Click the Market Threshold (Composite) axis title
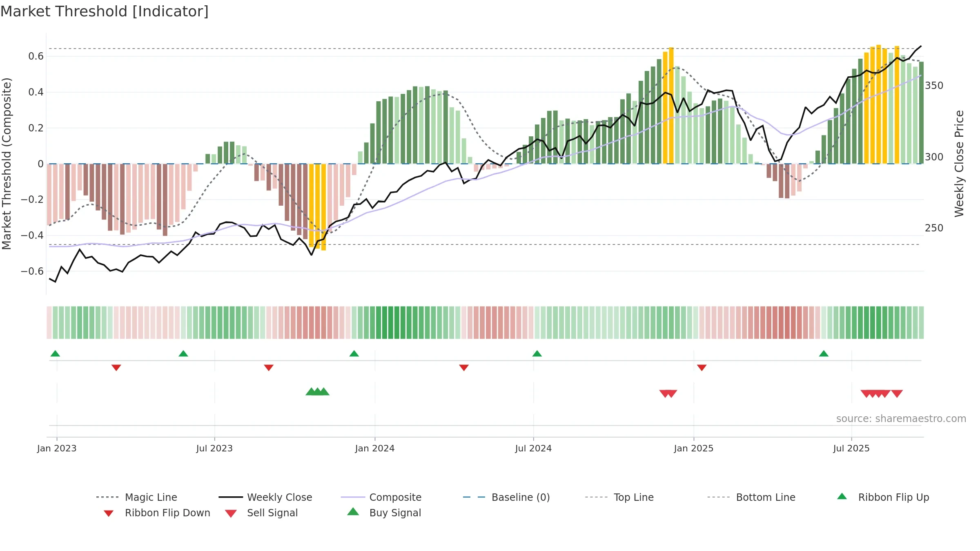The width and height of the screenshot is (980, 551). coord(7,164)
